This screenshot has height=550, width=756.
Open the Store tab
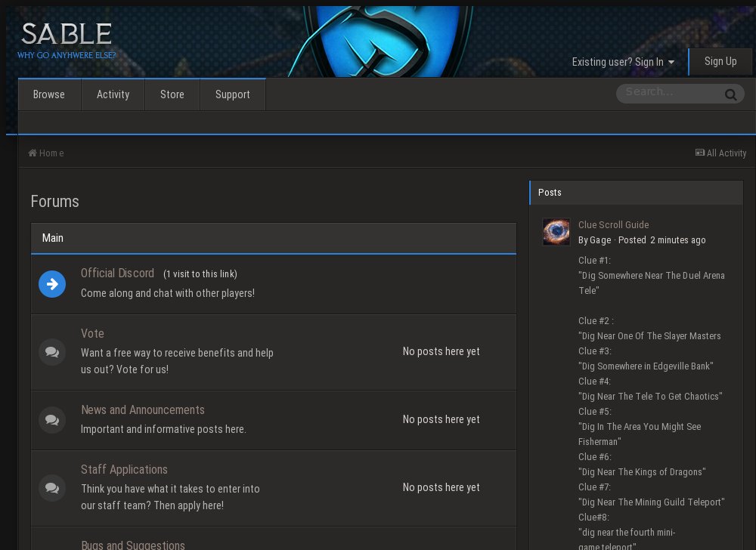(172, 94)
